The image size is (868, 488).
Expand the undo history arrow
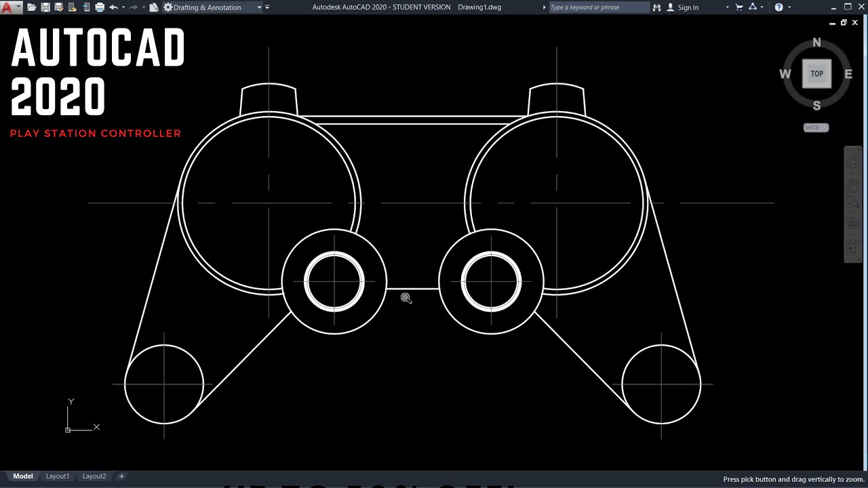(x=123, y=7)
